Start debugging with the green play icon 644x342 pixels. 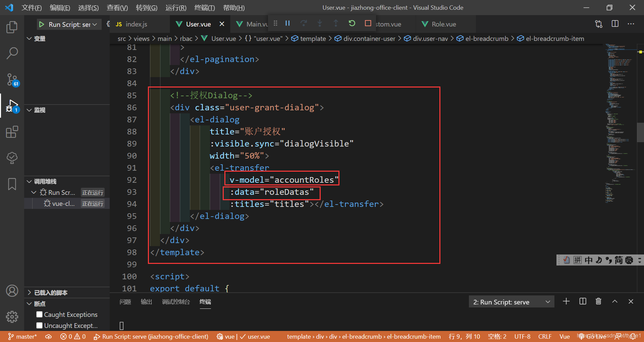tap(42, 24)
